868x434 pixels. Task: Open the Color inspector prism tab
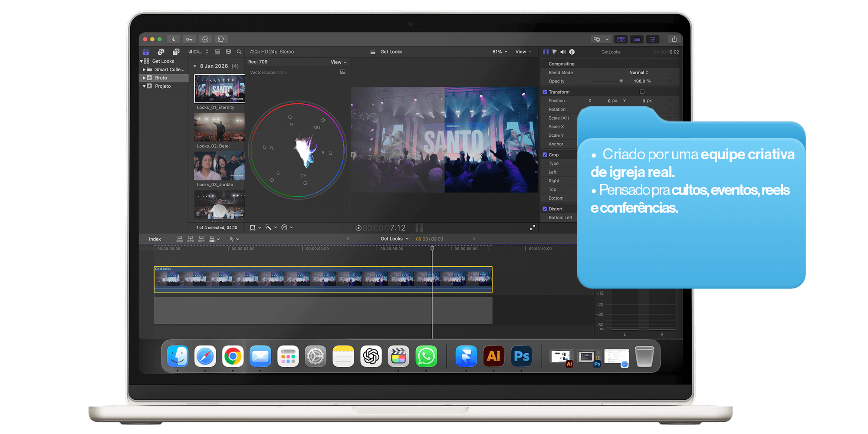click(554, 52)
